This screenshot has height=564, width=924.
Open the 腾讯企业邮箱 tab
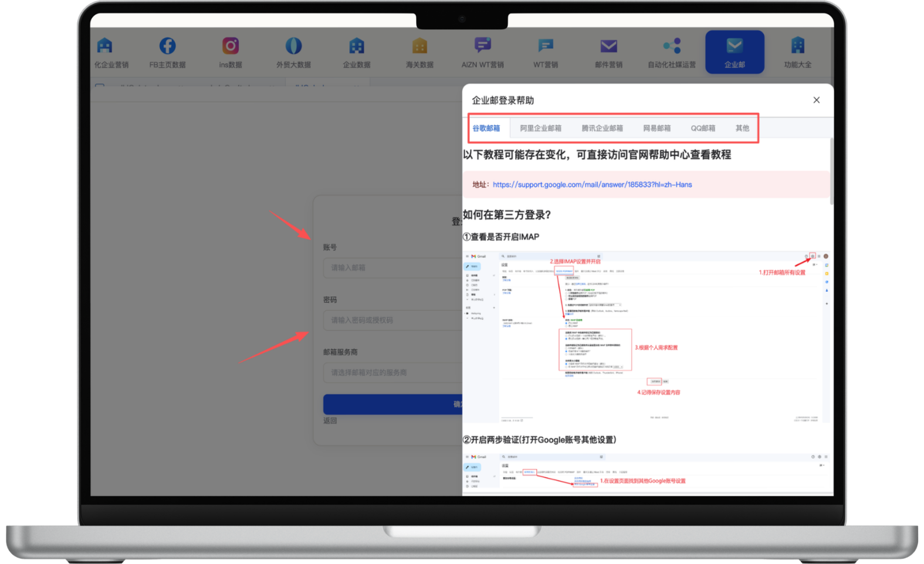[x=602, y=128]
